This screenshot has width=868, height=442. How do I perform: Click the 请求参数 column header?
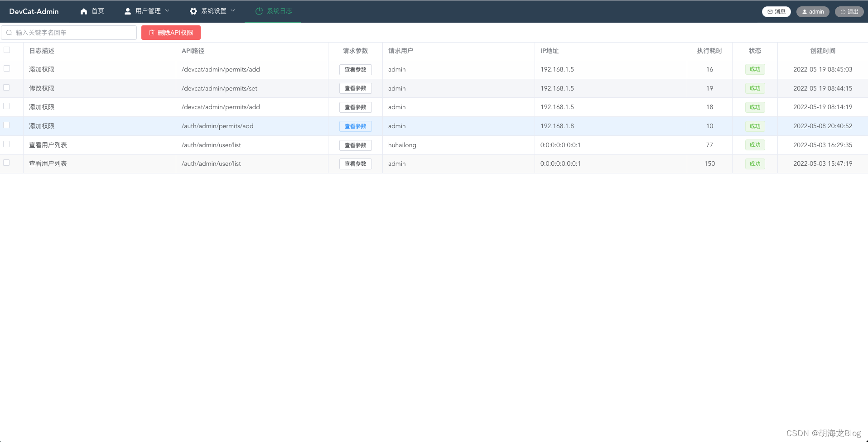point(356,51)
